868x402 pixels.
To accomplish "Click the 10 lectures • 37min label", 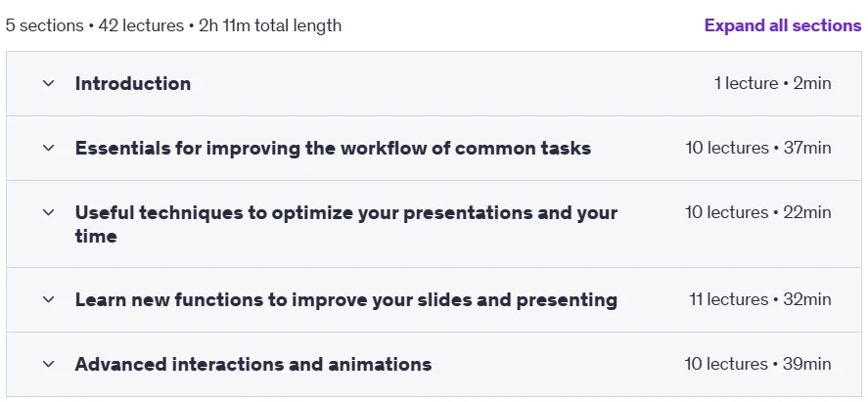I will (758, 149).
